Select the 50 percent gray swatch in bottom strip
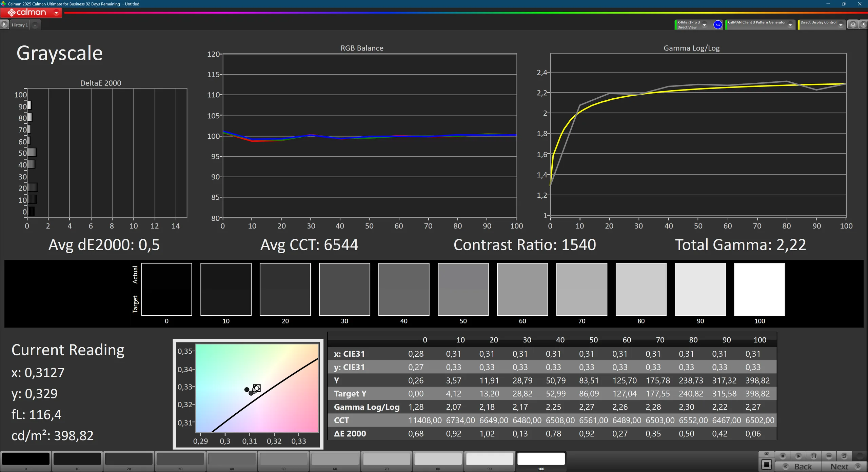The width and height of the screenshot is (868, 472). tap(283, 459)
